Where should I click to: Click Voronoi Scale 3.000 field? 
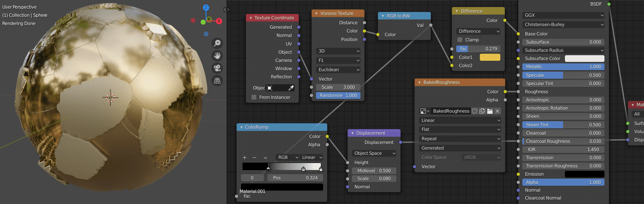338,87
